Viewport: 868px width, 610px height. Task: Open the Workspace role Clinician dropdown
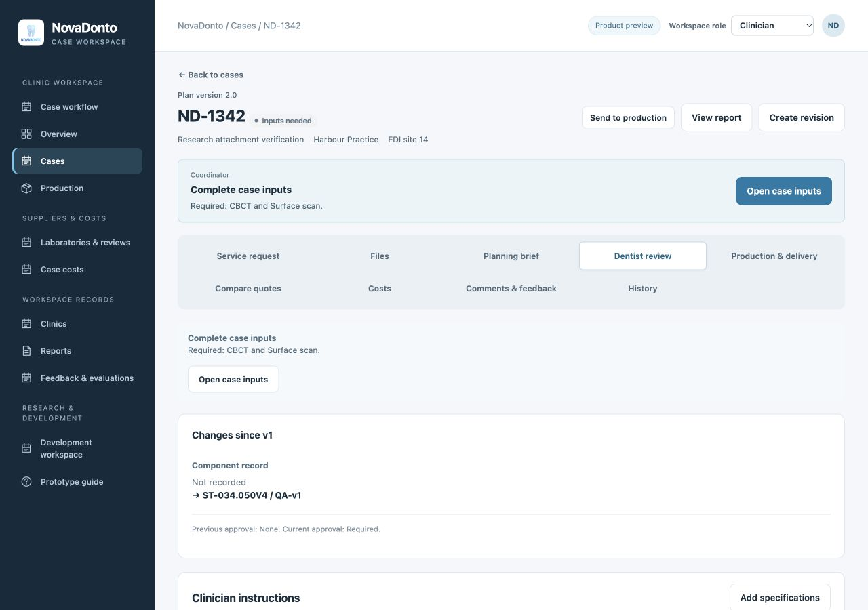(x=772, y=26)
